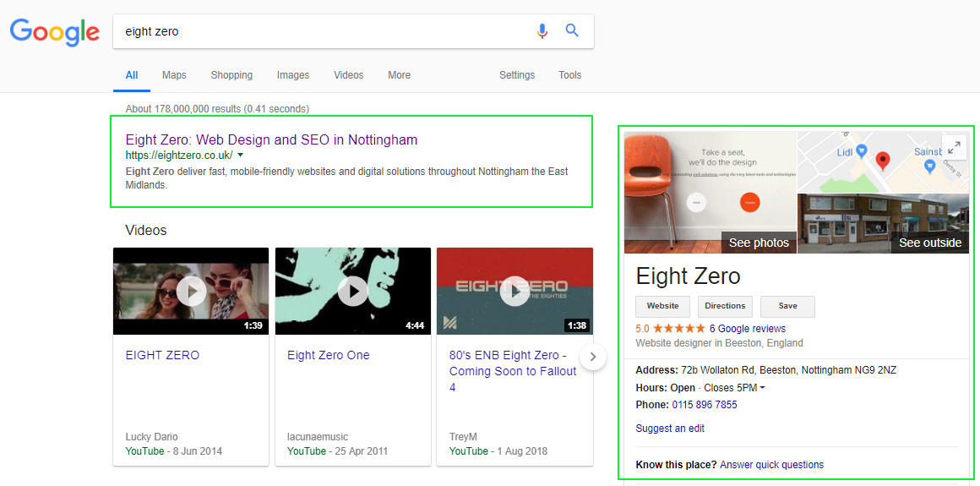
Task: Click the Website button
Action: [x=662, y=307]
